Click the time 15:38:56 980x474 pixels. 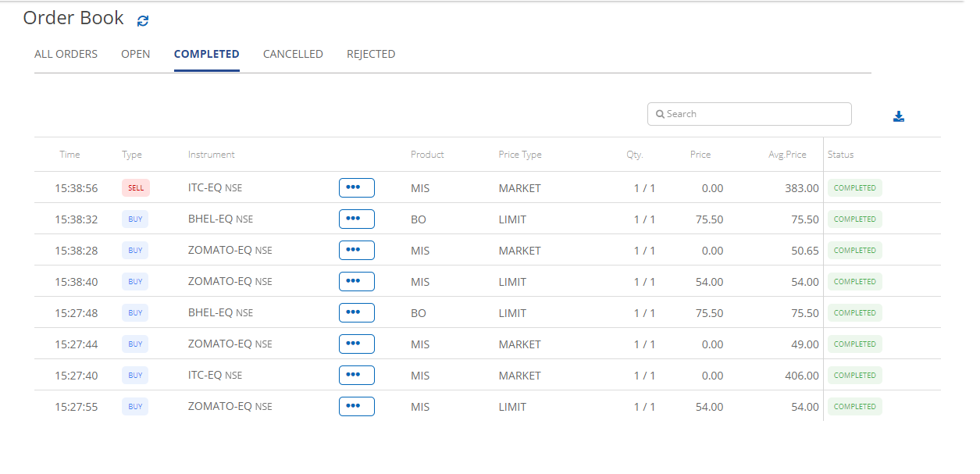tap(77, 188)
